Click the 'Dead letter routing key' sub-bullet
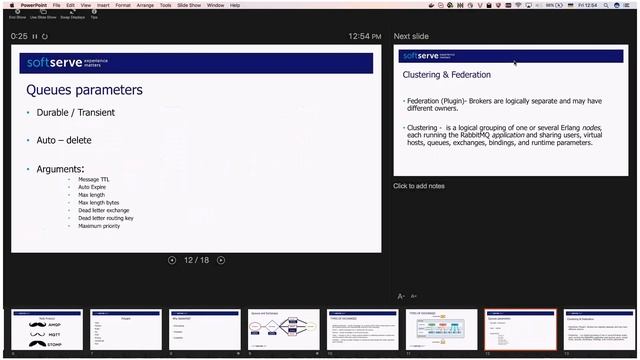The width and height of the screenshot is (640, 360). click(x=106, y=218)
